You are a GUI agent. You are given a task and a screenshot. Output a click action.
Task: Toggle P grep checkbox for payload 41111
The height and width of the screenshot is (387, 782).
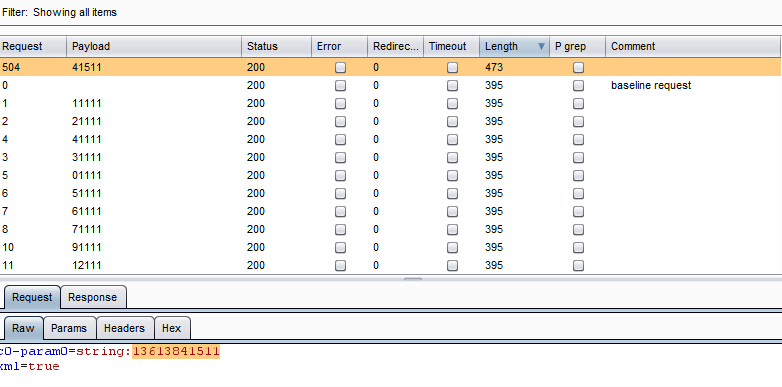tap(579, 139)
